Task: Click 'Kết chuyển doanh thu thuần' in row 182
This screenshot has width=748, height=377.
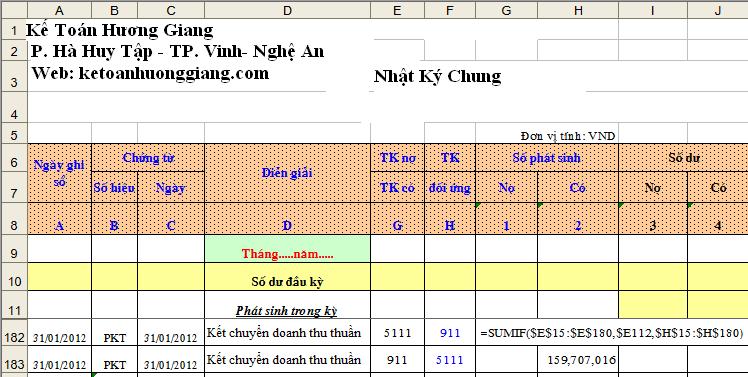Action: tap(287, 333)
